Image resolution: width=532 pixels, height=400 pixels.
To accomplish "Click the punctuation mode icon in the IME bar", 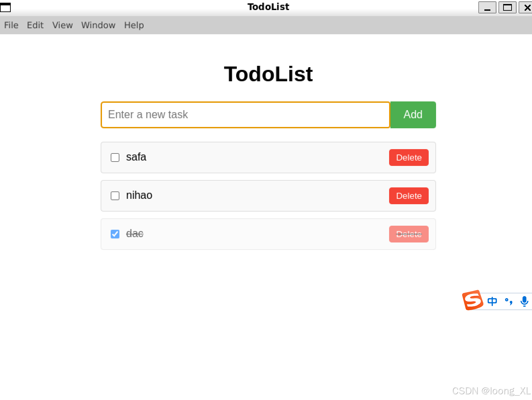I will click(x=509, y=301).
